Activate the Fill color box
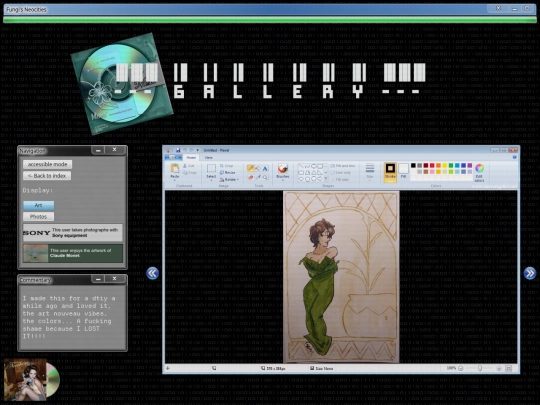 click(x=403, y=171)
